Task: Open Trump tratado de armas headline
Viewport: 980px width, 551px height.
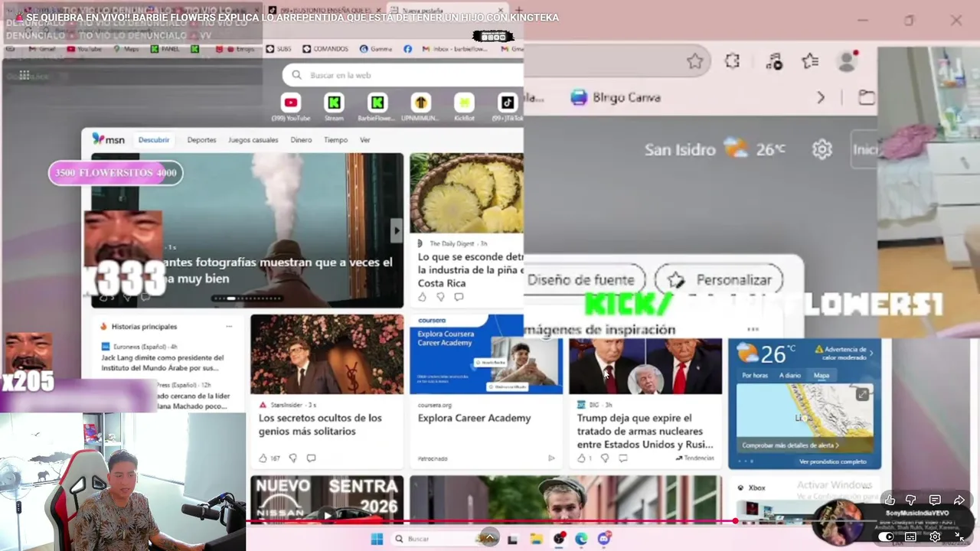Action: 645,431
